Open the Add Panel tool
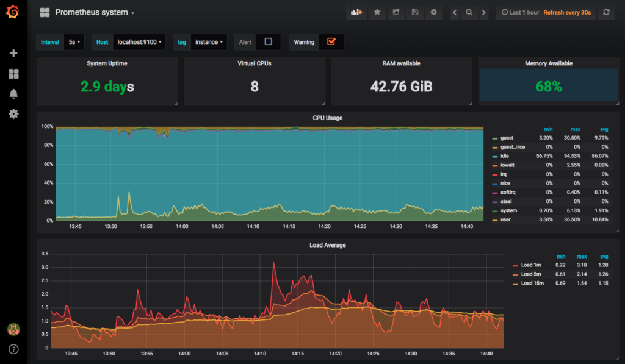Image resolution: width=625 pixels, height=364 pixels. pyautogui.click(x=356, y=12)
